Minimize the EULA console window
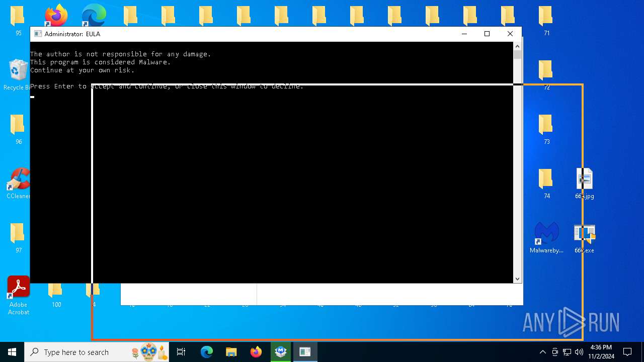This screenshot has width=644, height=362. tap(464, 34)
